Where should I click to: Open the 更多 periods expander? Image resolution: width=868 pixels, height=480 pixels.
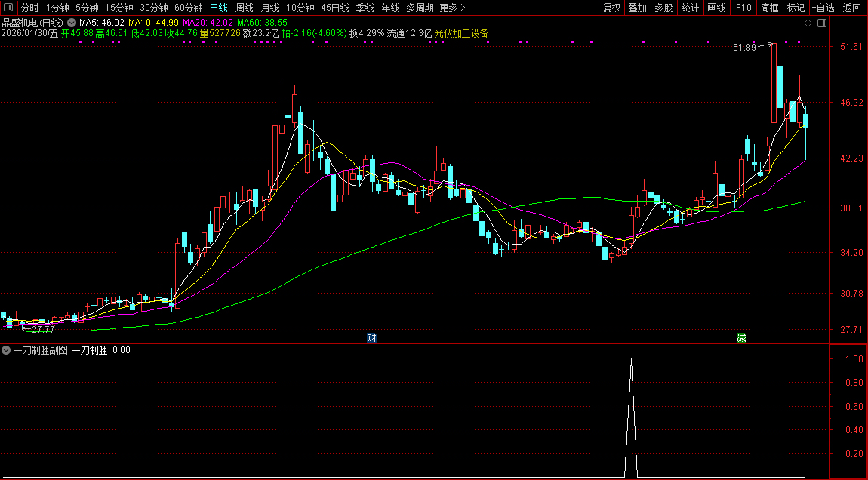[452, 8]
